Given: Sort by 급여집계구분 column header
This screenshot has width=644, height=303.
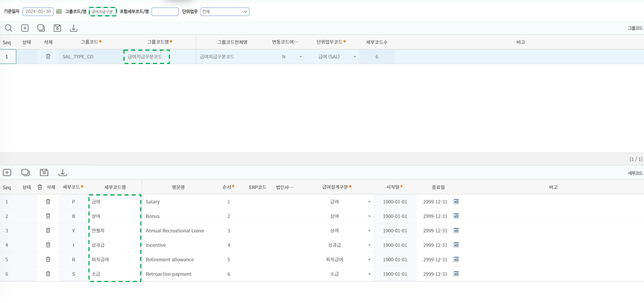Looking at the screenshot, I should coord(336,187).
